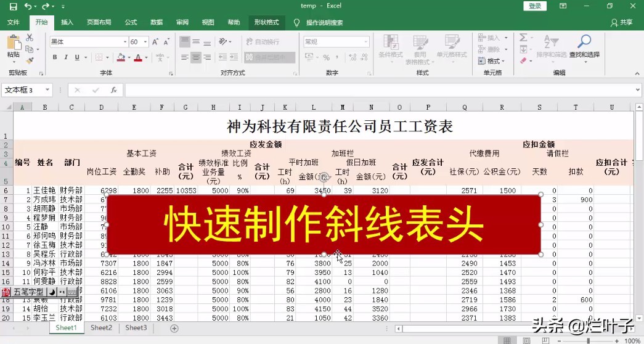Image resolution: width=644 pixels, height=344 pixels.
Task: Open the 格式 cell format dropdown
Action: pos(492,61)
